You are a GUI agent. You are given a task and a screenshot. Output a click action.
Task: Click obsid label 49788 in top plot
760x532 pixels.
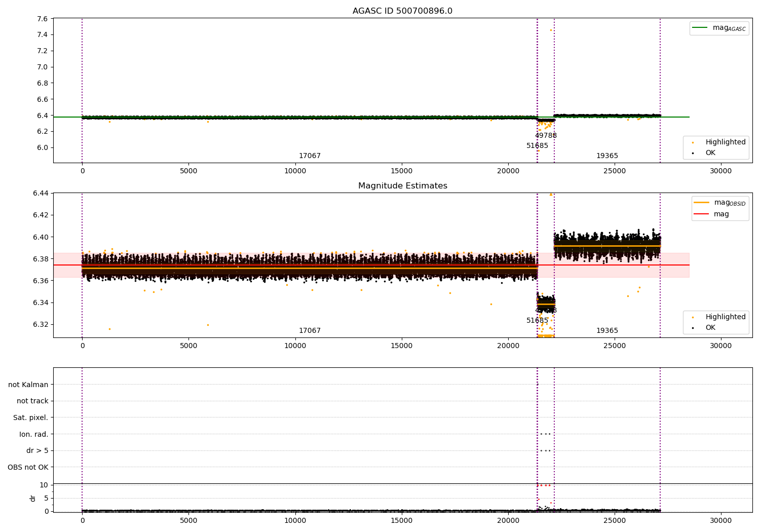click(546, 136)
